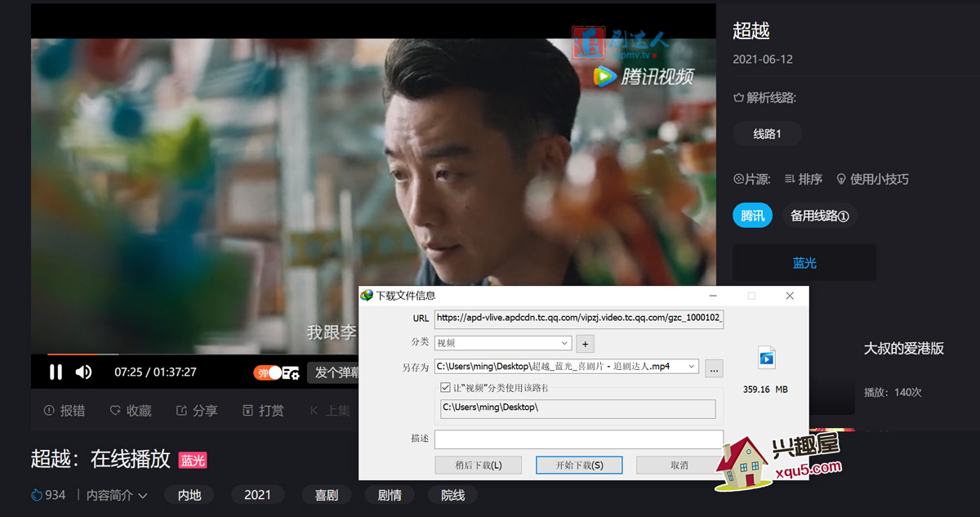
Task: Expand the 内容简介 description
Action: (117, 495)
